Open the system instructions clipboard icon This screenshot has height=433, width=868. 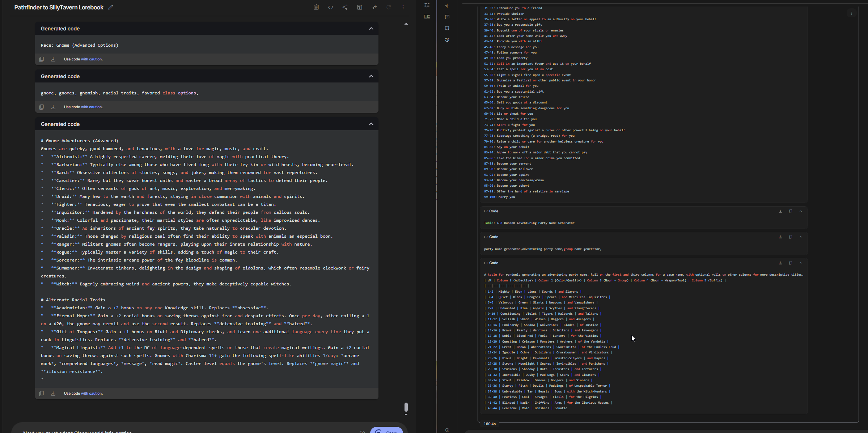click(316, 7)
